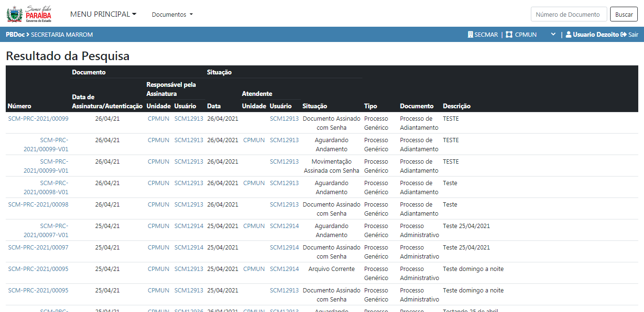The width and height of the screenshot is (644, 312).
Task: Click the Paraíba government logo
Action: coord(29,14)
